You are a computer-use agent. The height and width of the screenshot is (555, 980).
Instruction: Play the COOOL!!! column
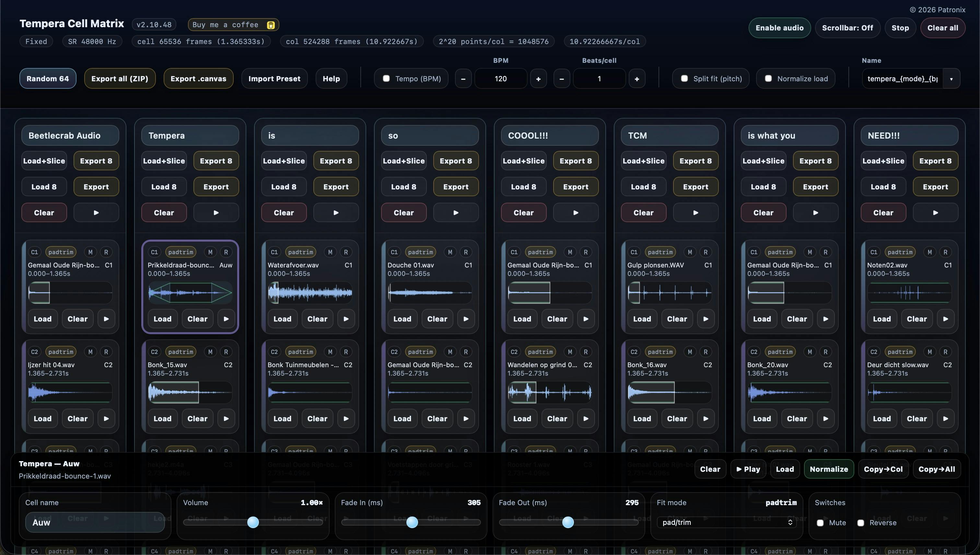pos(576,213)
